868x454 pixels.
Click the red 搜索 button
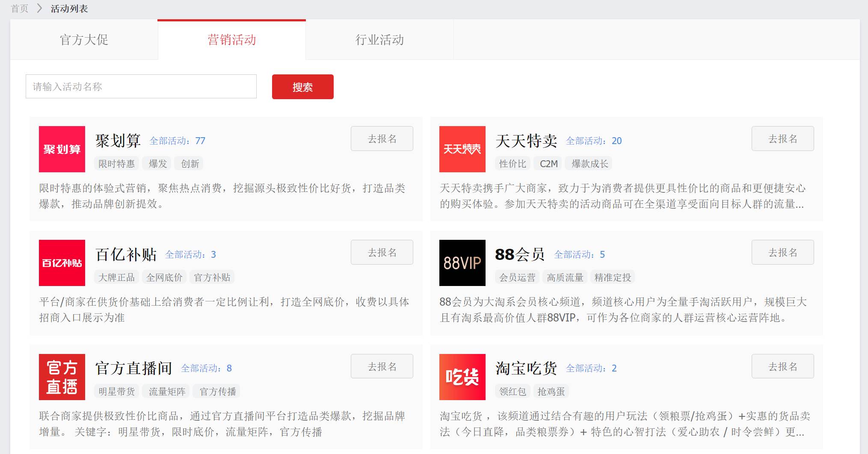coord(303,87)
